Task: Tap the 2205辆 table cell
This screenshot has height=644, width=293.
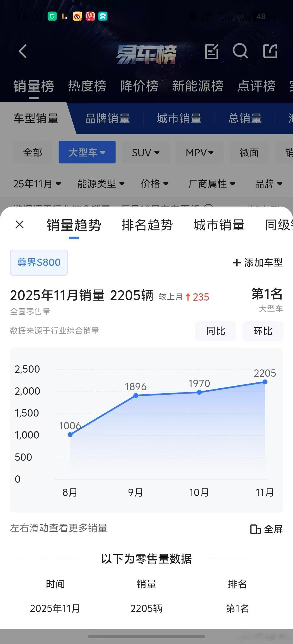Action: pos(146,608)
